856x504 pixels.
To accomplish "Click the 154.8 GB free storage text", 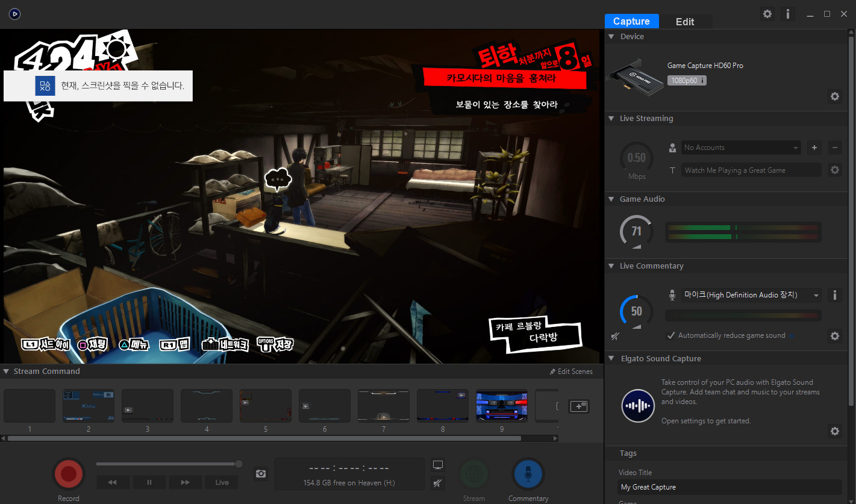I will pos(349,483).
